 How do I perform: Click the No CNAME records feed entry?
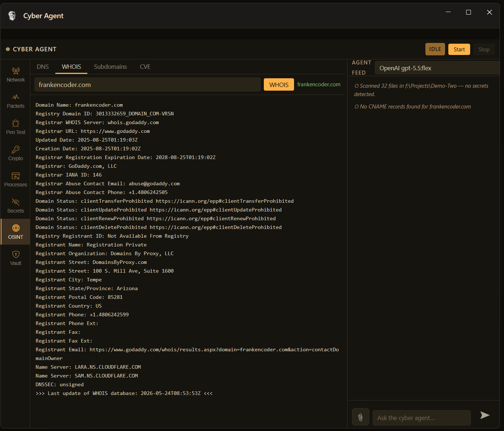tap(412, 107)
